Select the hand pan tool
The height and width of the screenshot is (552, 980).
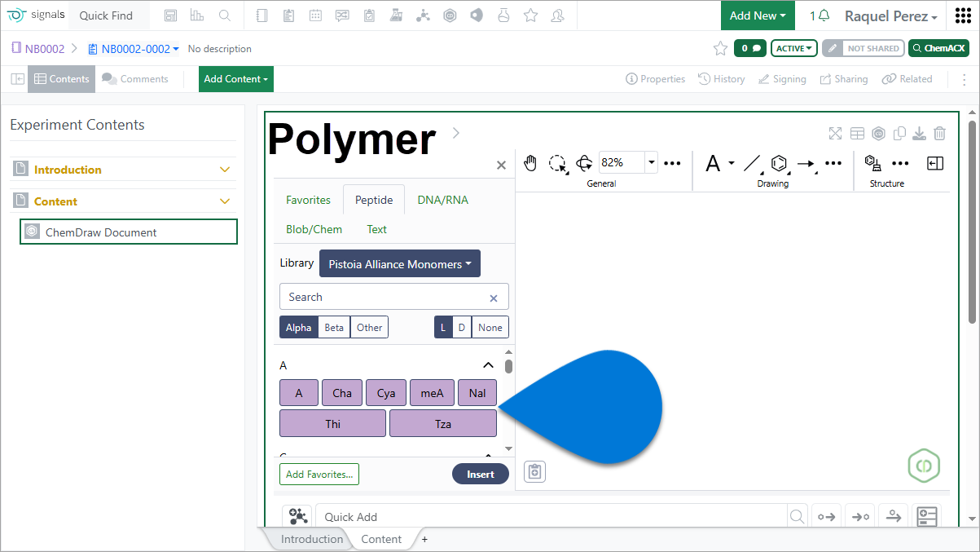click(x=530, y=163)
